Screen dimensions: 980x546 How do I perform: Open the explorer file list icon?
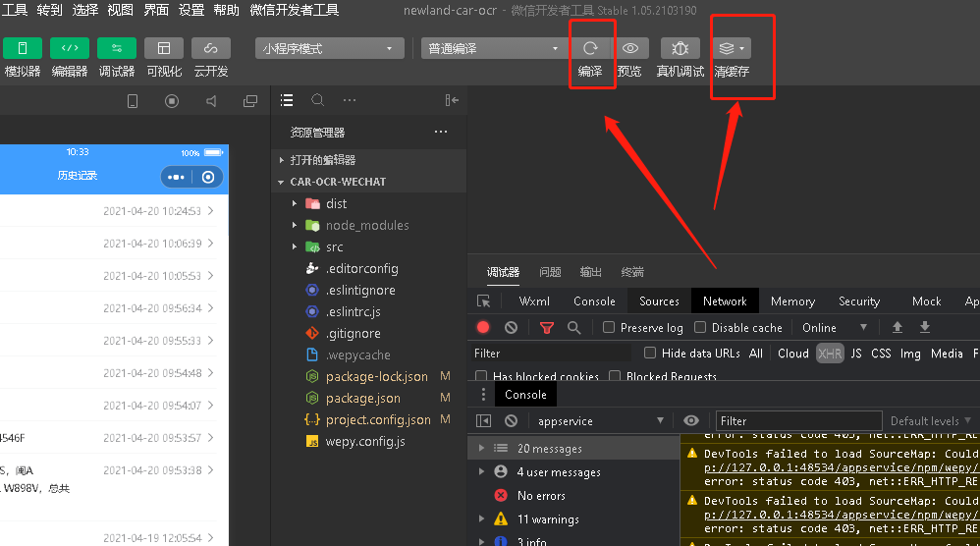click(x=287, y=100)
